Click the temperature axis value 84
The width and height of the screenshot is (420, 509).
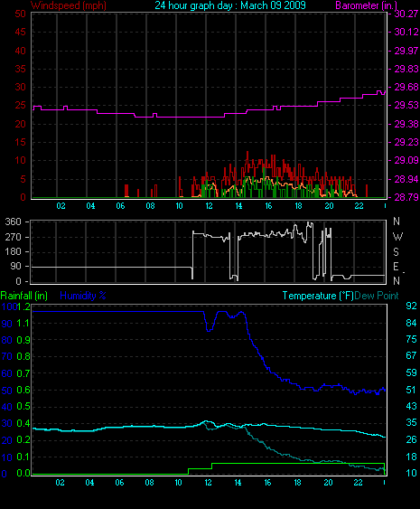click(411, 323)
